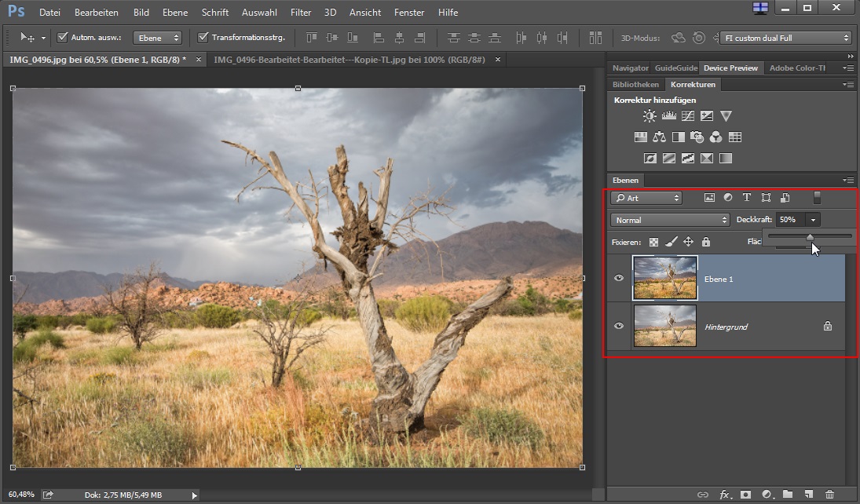Open the workspace dropdown FI custom dual Full
This screenshot has width=860, height=504.
point(786,38)
